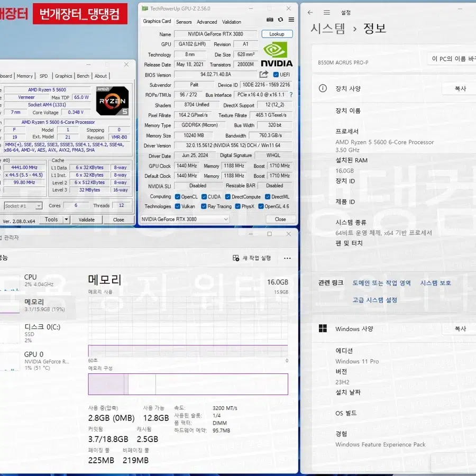Click the BIOS share/export icon in GPU-Z
The width and height of the screenshot is (476, 476).
[x=264, y=74]
